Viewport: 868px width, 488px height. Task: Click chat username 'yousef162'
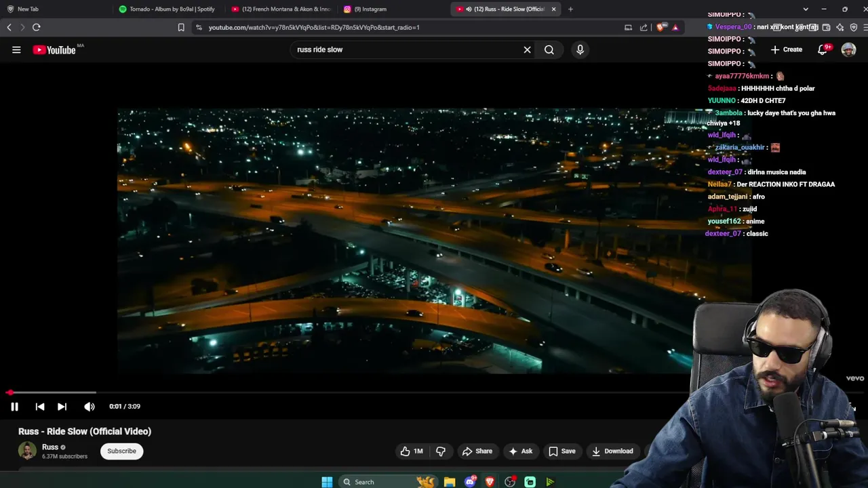tap(724, 222)
